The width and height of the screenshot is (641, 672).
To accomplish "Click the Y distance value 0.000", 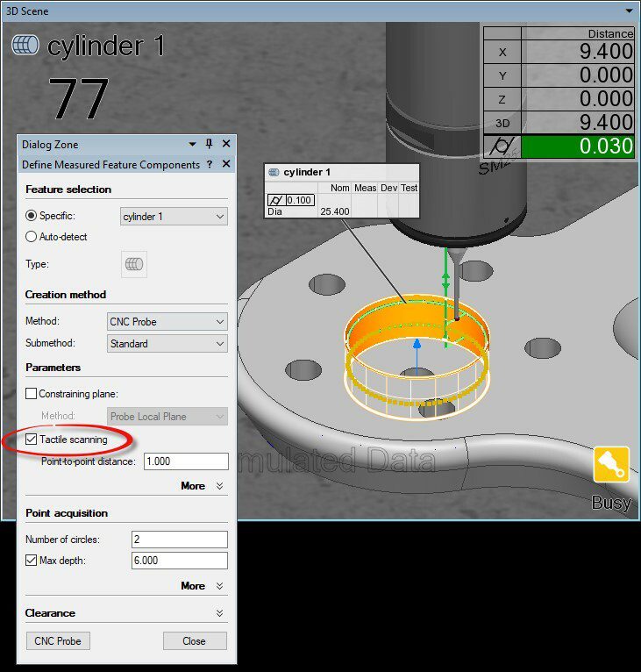I will point(606,75).
